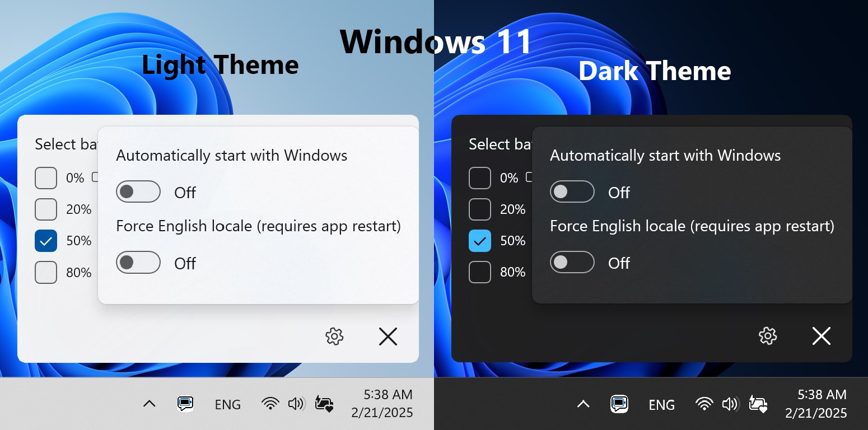The image size is (868, 430).
Task: Enable Force English locale toggle, dark theme
Action: [x=572, y=263]
